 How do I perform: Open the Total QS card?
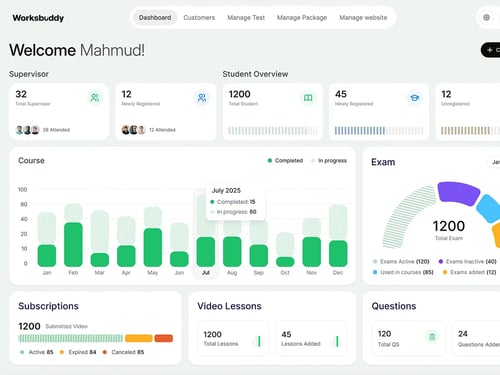pyautogui.click(x=408, y=338)
